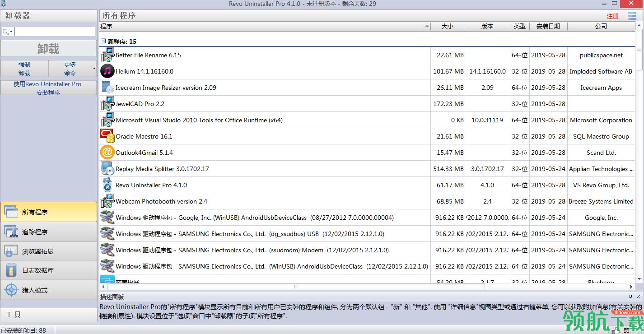Open the 浏览器拓展 module
This screenshot has width=644, height=334.
coord(48,251)
